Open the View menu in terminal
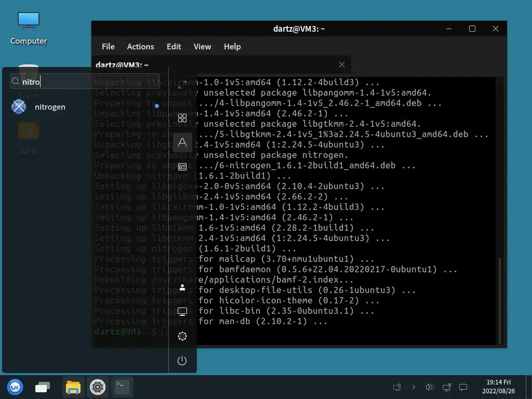The height and width of the screenshot is (399, 532). 202,46
